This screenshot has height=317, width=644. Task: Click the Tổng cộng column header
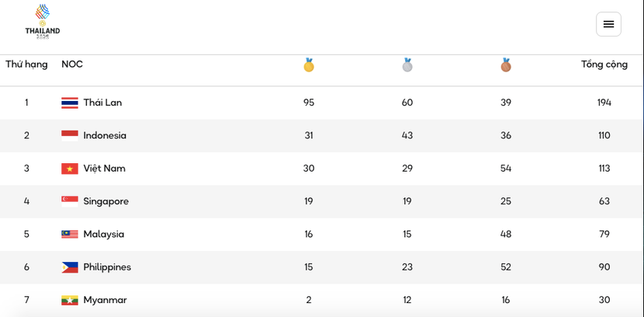[x=604, y=64]
